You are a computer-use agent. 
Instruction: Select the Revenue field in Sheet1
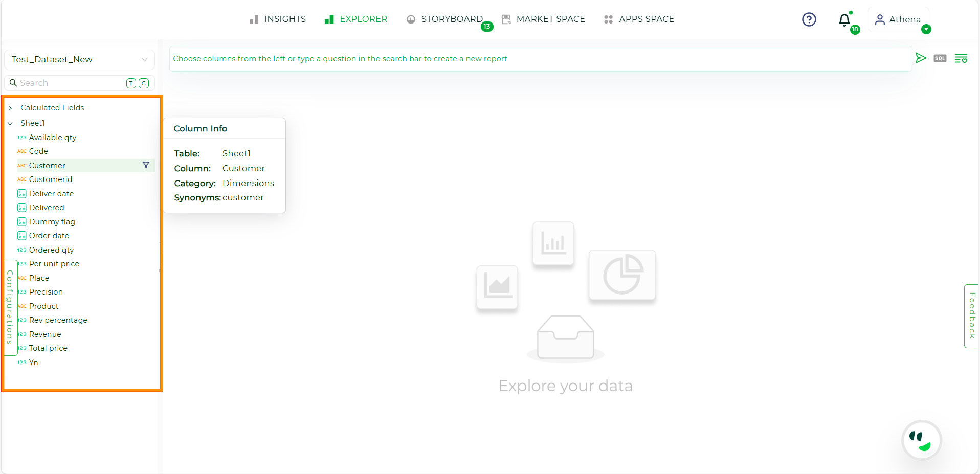pos(46,334)
